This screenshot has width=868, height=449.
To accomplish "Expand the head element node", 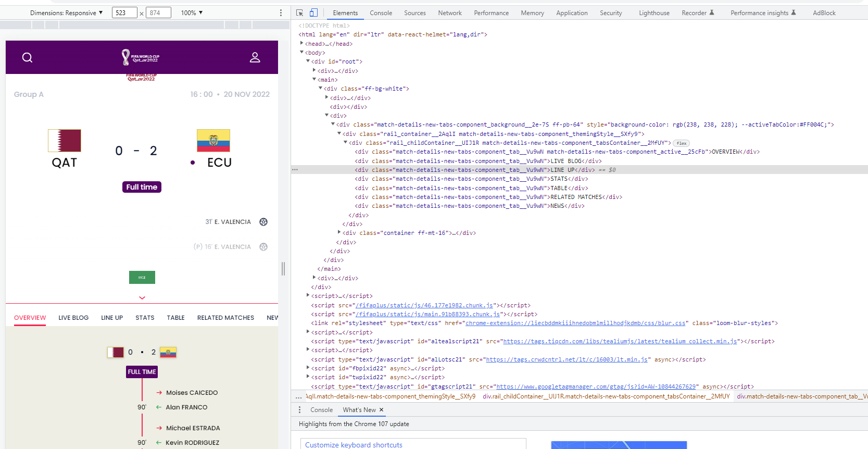I will (302, 43).
